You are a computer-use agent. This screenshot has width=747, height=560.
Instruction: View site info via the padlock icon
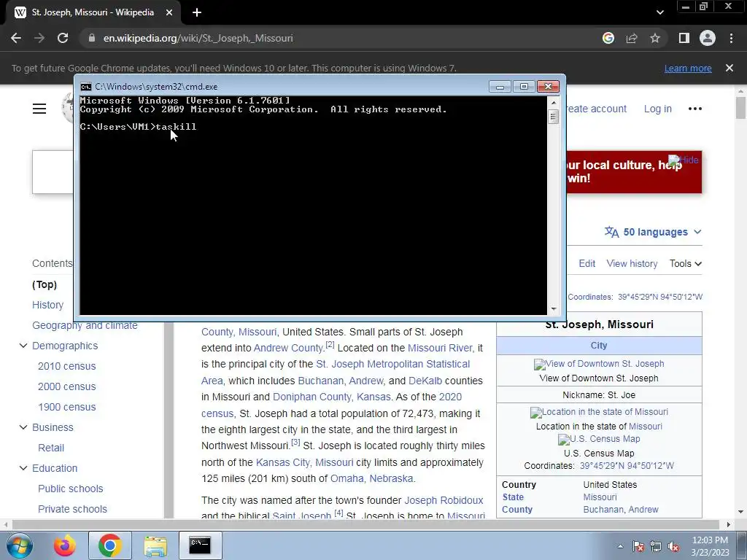point(92,38)
